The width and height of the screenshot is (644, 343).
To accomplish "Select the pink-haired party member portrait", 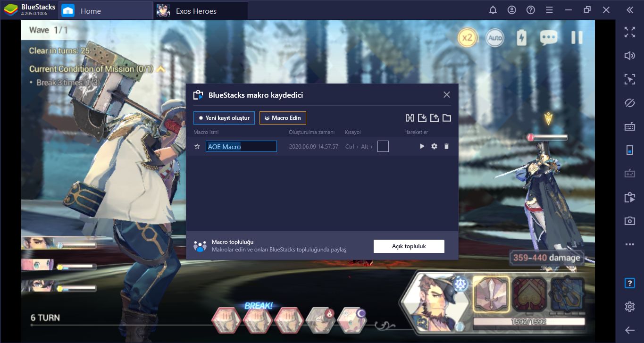I will [38, 265].
